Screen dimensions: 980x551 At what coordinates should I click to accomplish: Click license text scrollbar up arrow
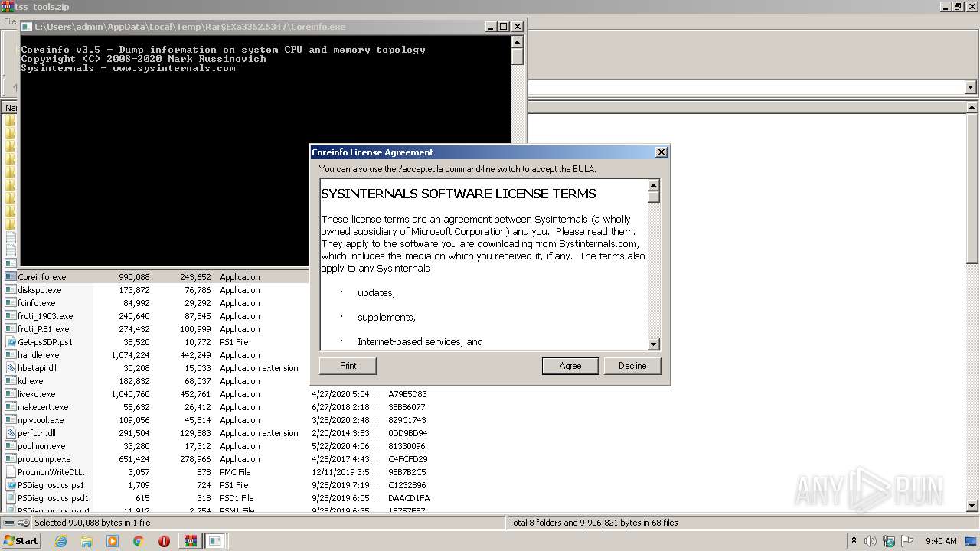[x=654, y=185]
